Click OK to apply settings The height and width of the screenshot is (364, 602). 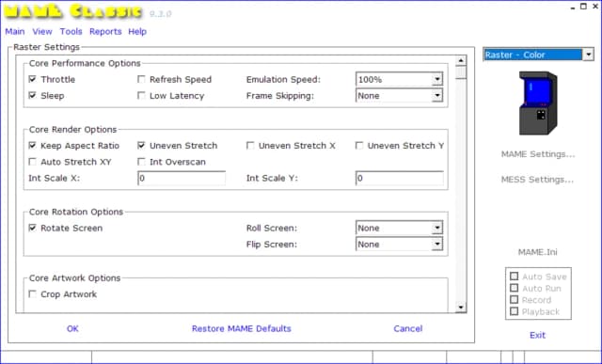(72, 328)
